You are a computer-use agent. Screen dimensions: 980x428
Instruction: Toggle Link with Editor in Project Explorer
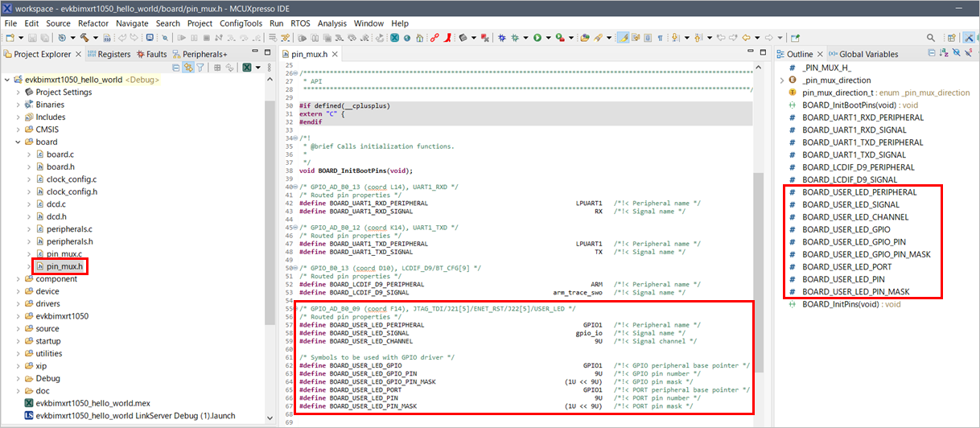pos(188,68)
